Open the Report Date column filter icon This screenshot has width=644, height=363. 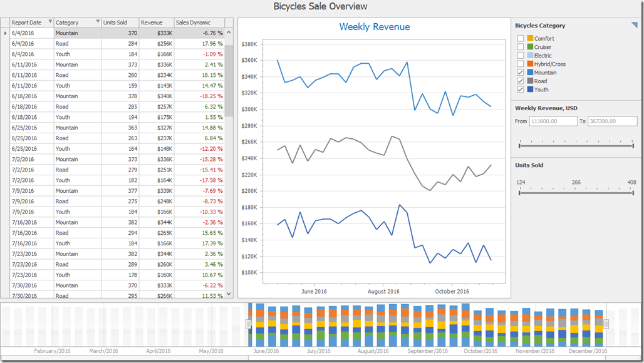pos(50,21)
